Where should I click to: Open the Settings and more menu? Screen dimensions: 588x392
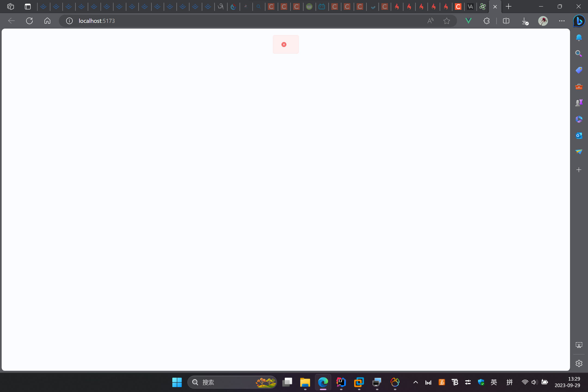[562, 21]
